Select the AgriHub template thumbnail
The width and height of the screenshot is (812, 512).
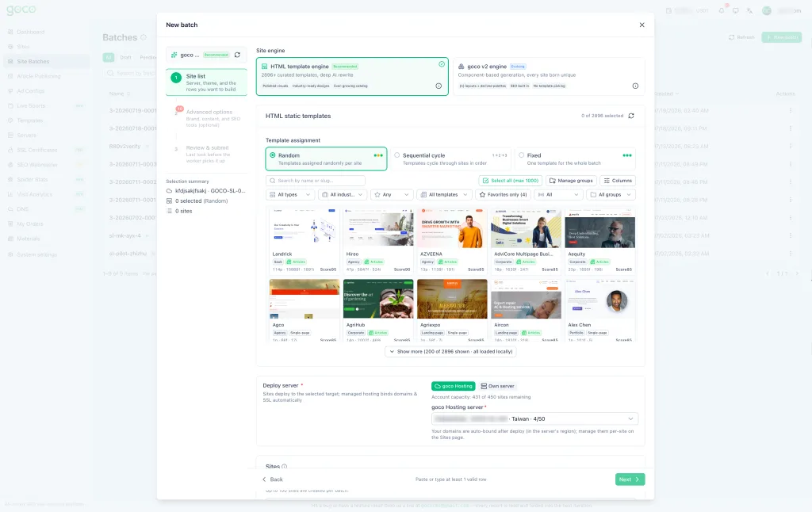click(x=378, y=299)
